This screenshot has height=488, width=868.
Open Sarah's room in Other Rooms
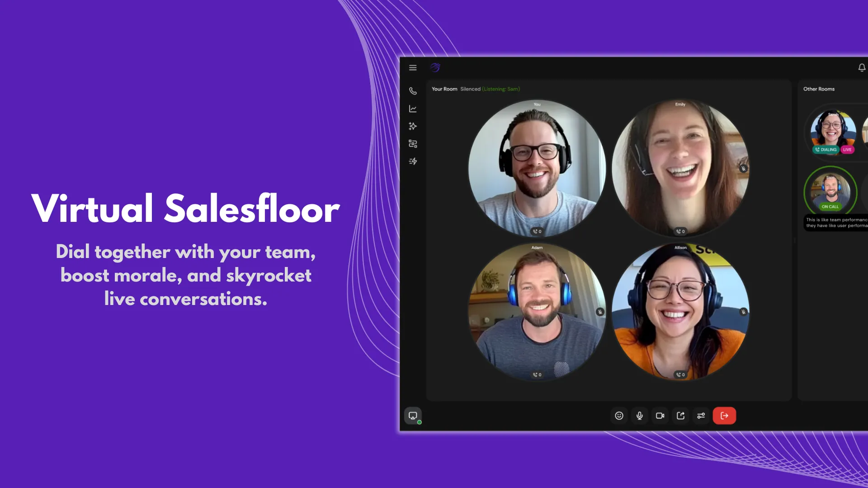point(833,131)
